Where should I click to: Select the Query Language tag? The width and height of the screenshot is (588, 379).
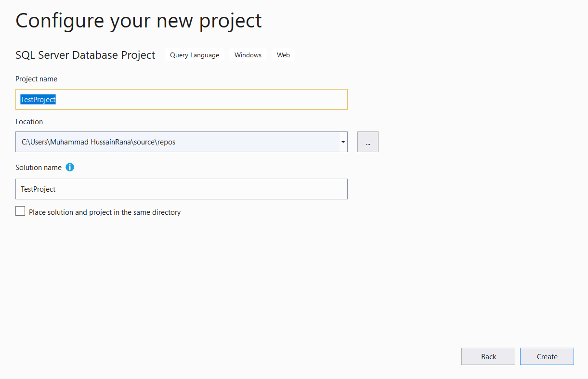194,54
